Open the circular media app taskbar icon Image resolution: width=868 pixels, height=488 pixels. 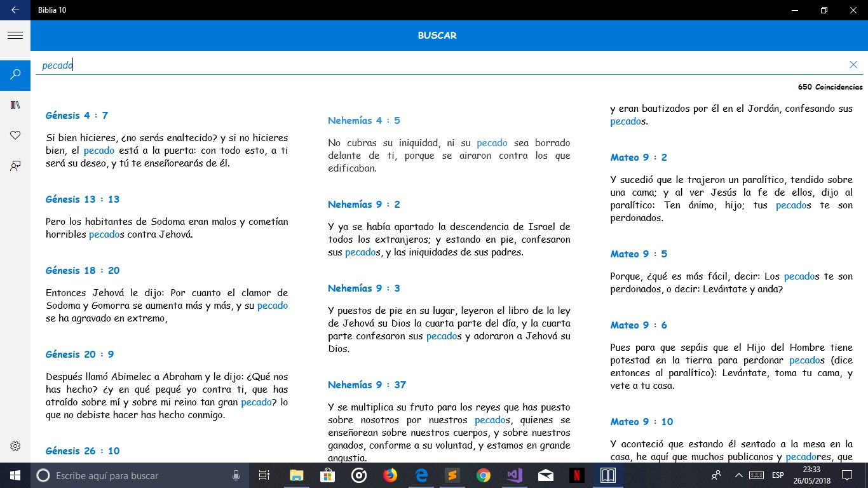pyautogui.click(x=358, y=475)
